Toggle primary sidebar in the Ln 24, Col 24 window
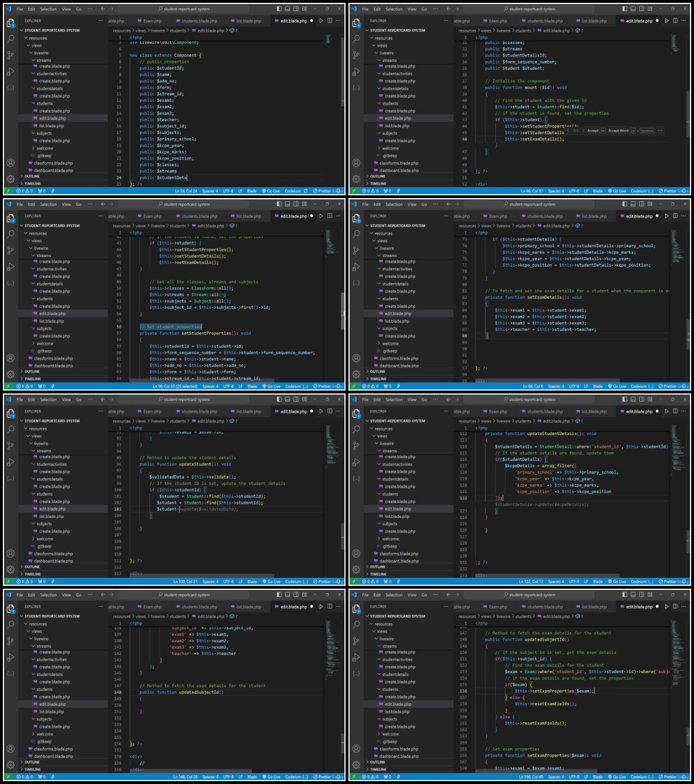 click(279, 9)
